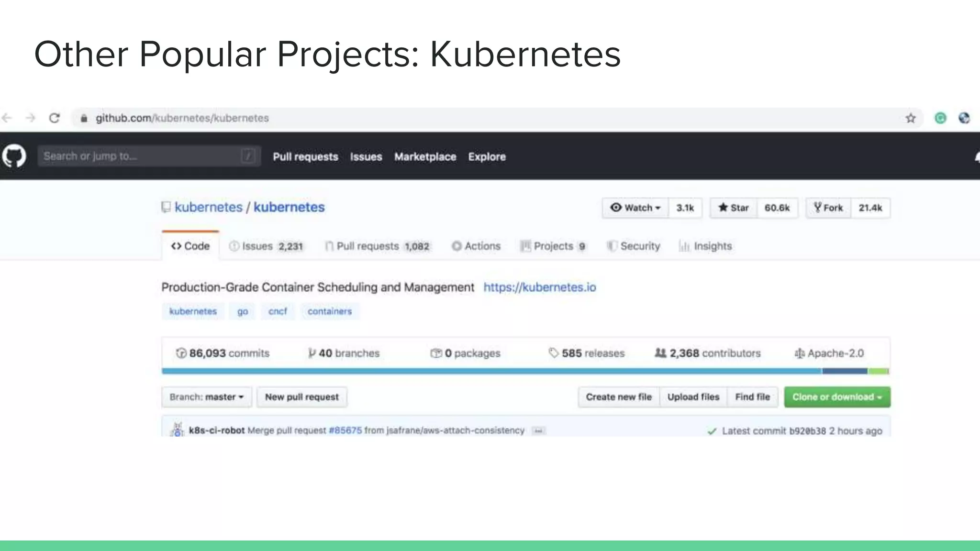Visit https://kubernetes.io link
980x551 pixels.
pos(540,287)
